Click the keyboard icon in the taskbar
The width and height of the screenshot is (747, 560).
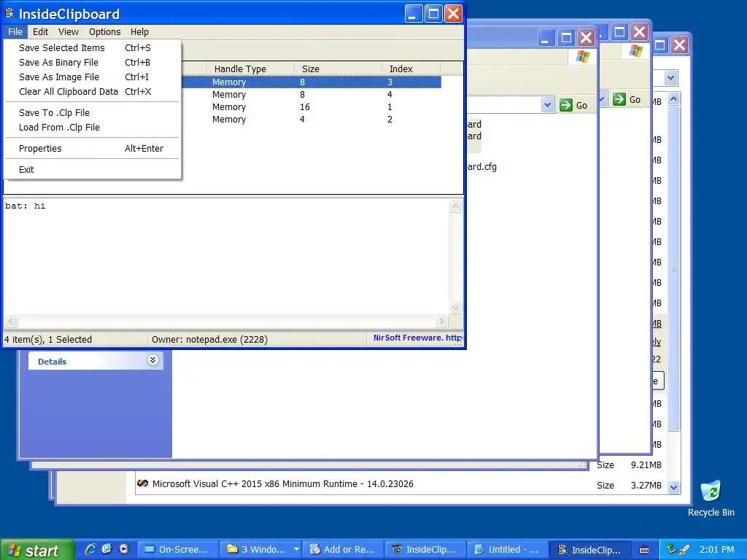644,550
